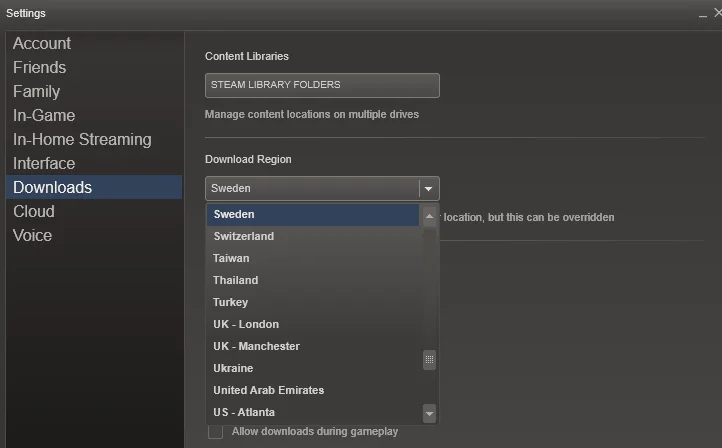
Task: Pick Taiwan as download region
Action: pos(313,258)
